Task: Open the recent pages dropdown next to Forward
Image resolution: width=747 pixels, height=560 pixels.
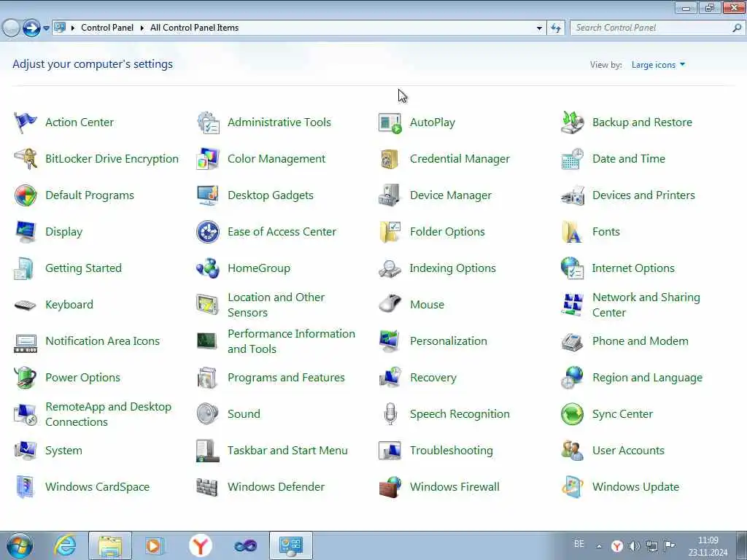Action: 46,28
